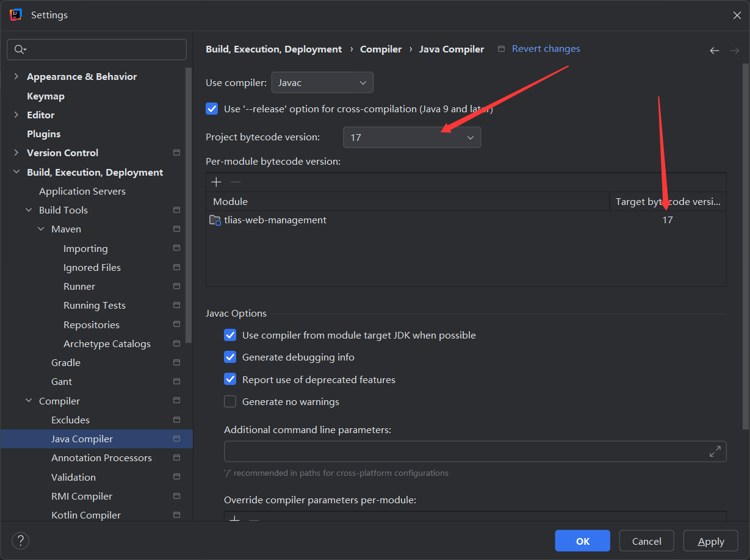Click Apply button

711,541
